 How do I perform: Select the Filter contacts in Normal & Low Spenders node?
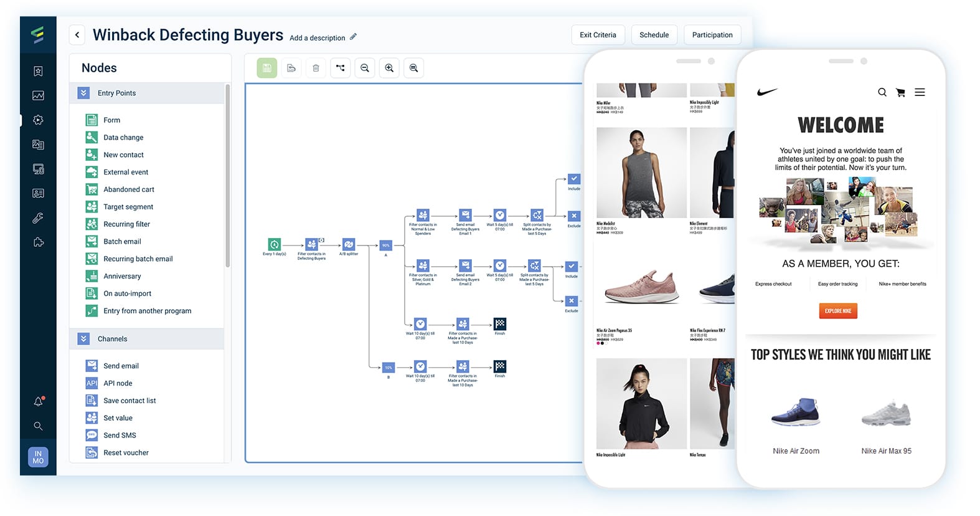click(x=423, y=215)
